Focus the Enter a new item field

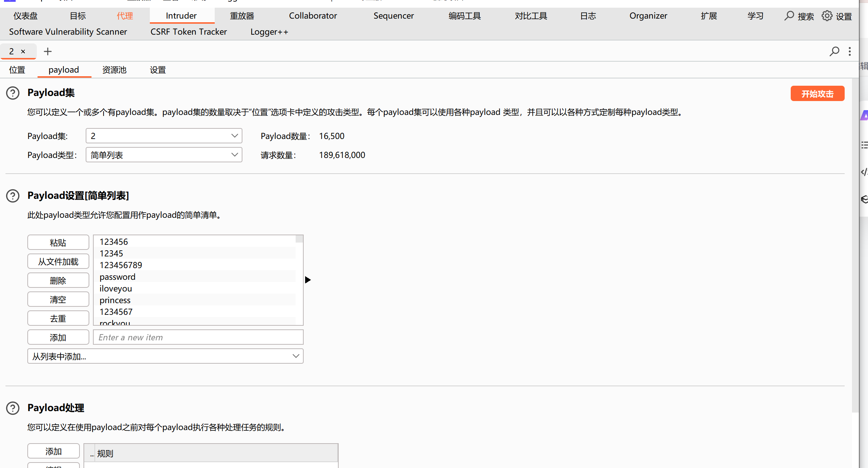tap(198, 337)
